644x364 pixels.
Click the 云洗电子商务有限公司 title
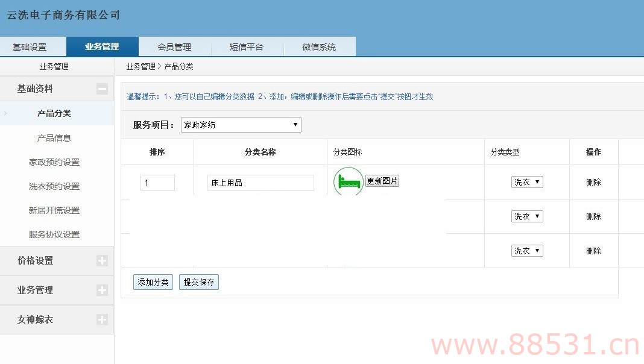coord(63,15)
